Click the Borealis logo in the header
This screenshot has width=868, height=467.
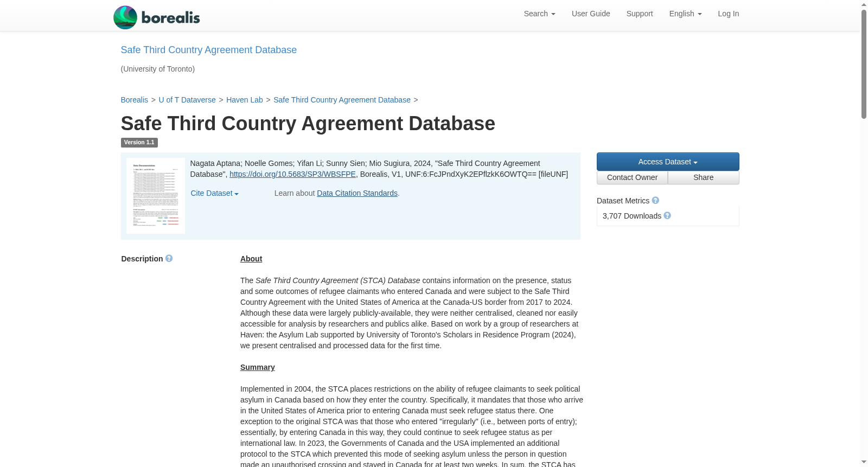click(x=157, y=17)
